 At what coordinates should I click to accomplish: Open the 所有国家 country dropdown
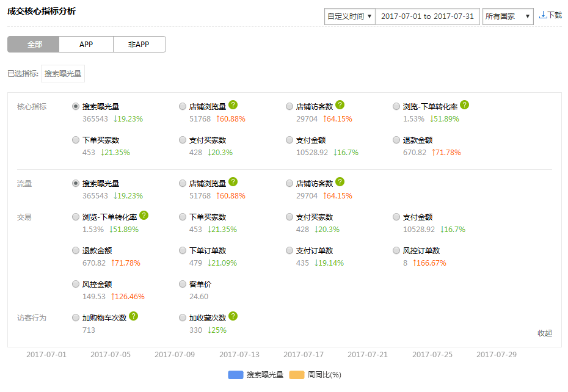508,16
